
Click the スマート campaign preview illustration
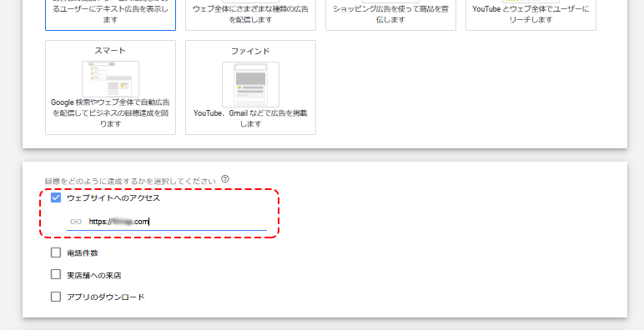coord(110,79)
